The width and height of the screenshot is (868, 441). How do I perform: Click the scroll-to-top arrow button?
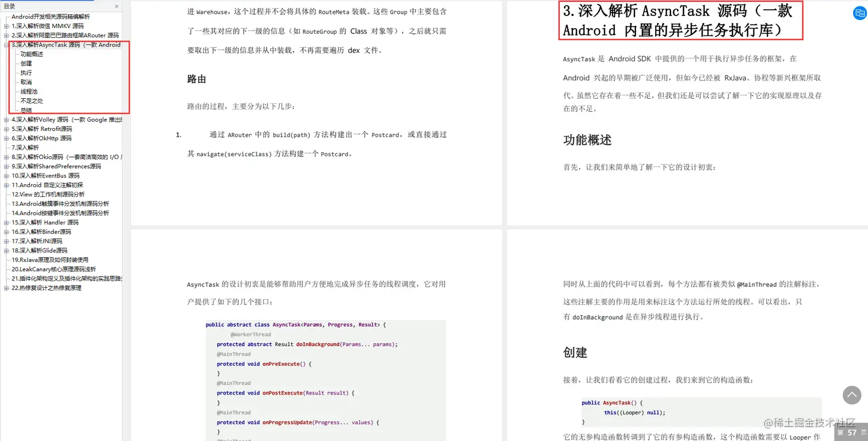pyautogui.click(x=852, y=395)
